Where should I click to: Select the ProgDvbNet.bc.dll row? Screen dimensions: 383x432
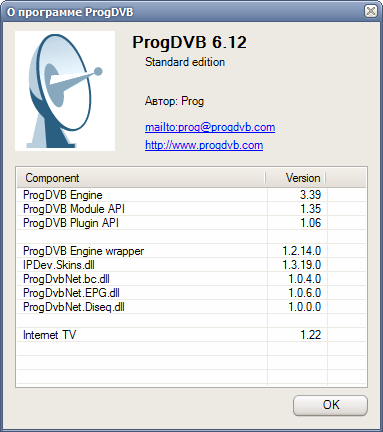coord(191,279)
